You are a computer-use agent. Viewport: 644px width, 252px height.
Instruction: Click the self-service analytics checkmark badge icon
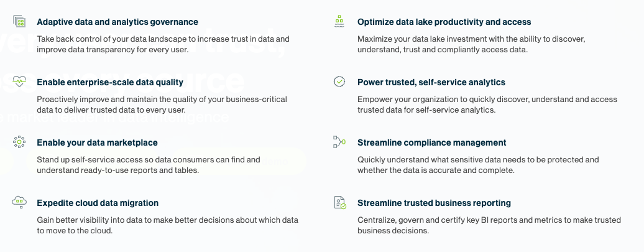(339, 82)
